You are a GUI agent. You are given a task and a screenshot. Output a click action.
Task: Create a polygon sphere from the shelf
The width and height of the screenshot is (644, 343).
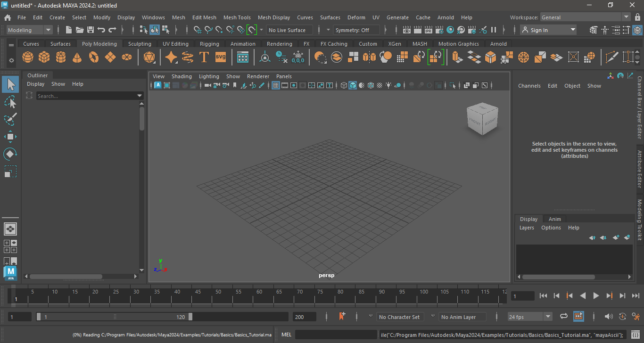click(x=28, y=57)
